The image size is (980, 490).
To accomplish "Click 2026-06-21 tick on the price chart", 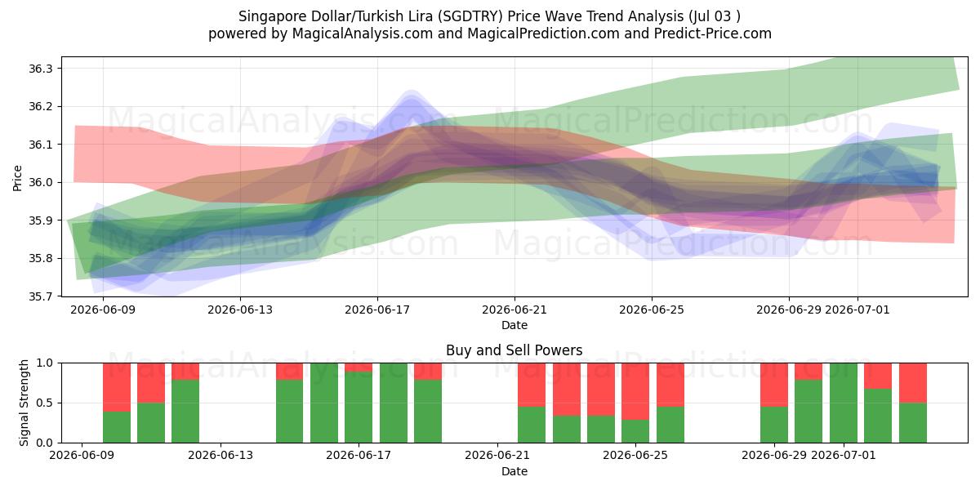I will point(514,310).
